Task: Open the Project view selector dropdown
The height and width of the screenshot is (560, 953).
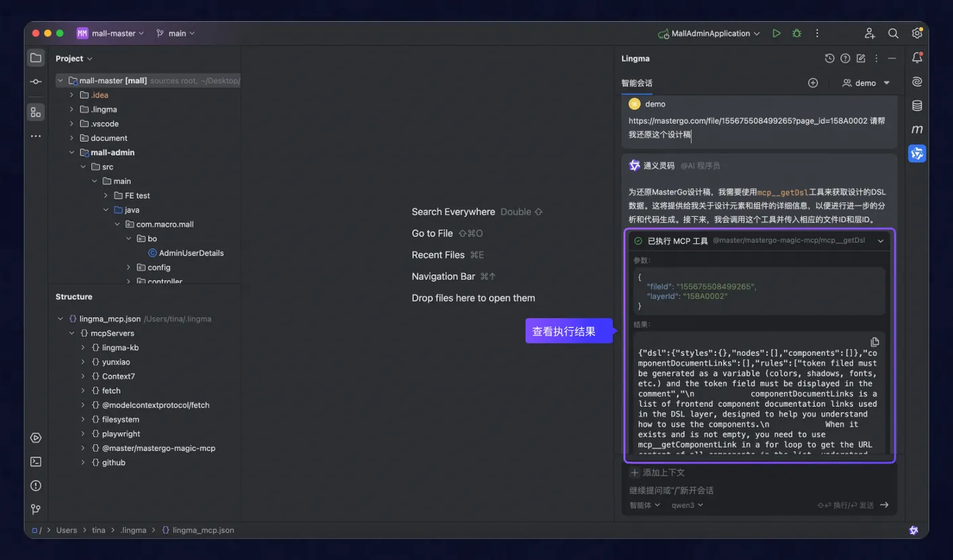Action: pyautogui.click(x=74, y=59)
